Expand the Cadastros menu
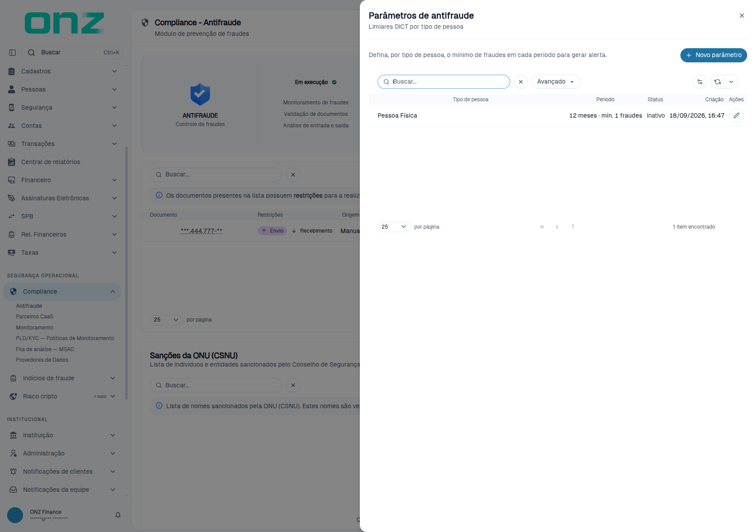Viewport: 756px width, 532px height. (62, 71)
